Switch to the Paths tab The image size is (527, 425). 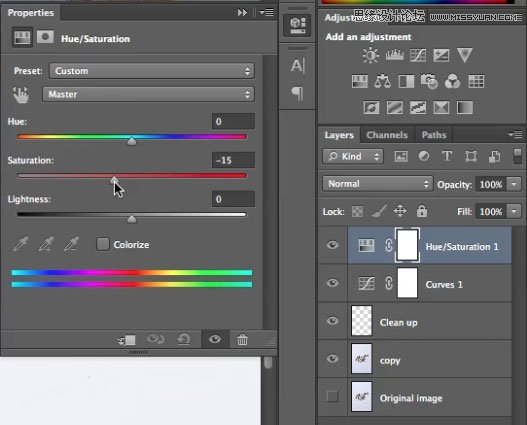434,135
